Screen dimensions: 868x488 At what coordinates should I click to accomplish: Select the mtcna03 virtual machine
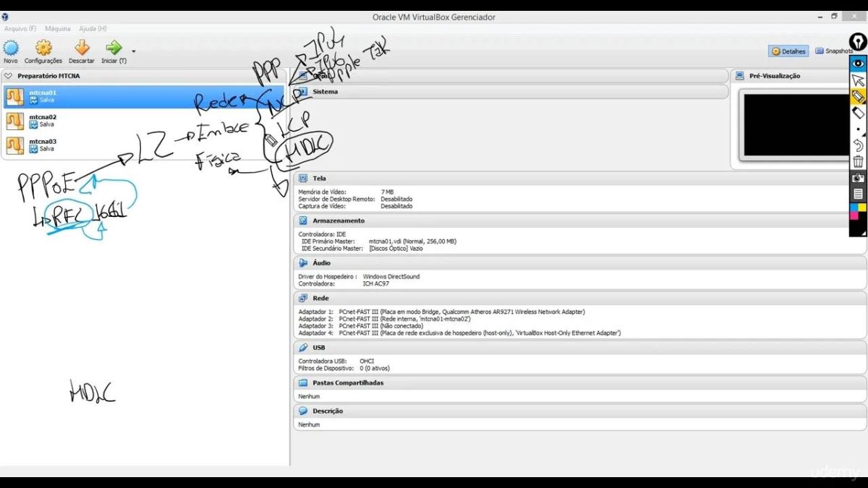click(x=143, y=145)
